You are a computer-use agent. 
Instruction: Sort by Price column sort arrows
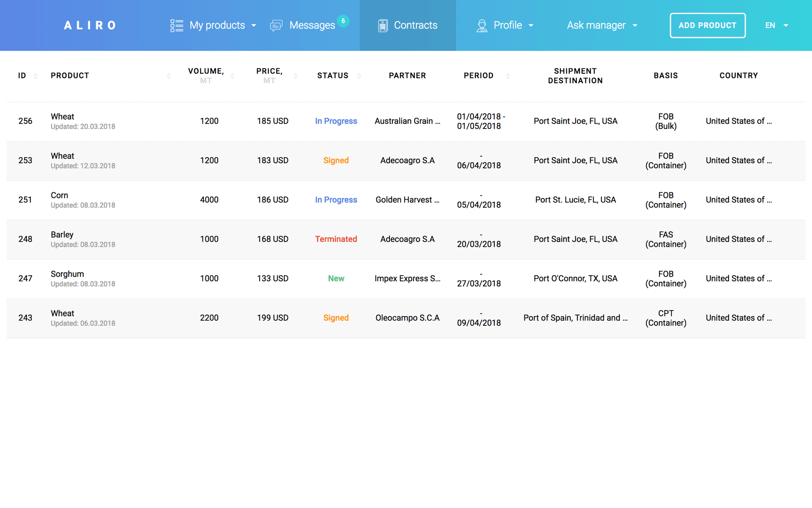(x=296, y=76)
